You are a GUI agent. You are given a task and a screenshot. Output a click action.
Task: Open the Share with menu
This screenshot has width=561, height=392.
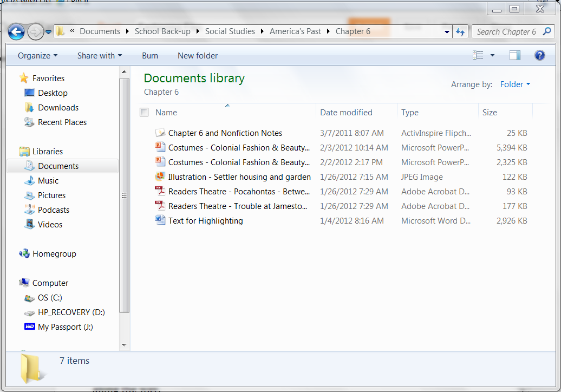[x=100, y=55]
